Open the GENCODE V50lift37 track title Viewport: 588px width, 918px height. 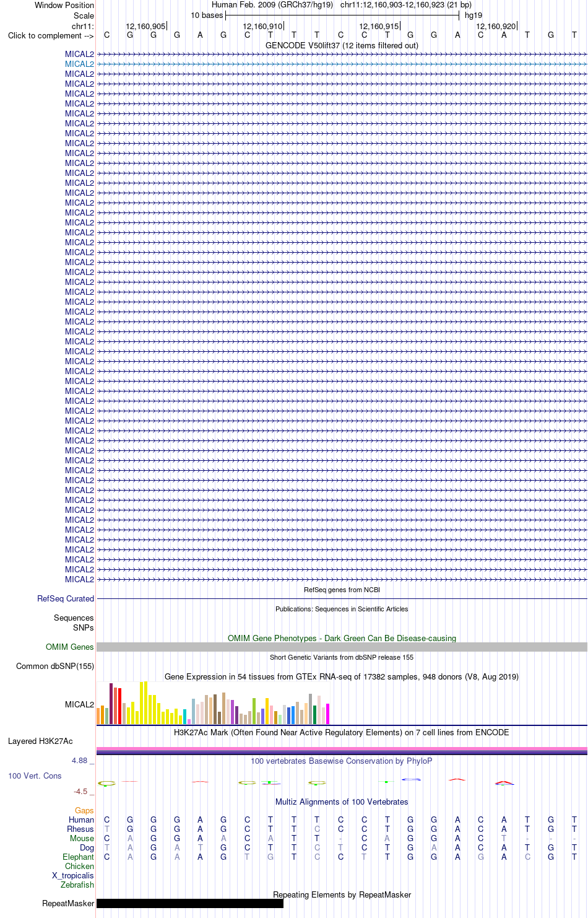click(342, 45)
